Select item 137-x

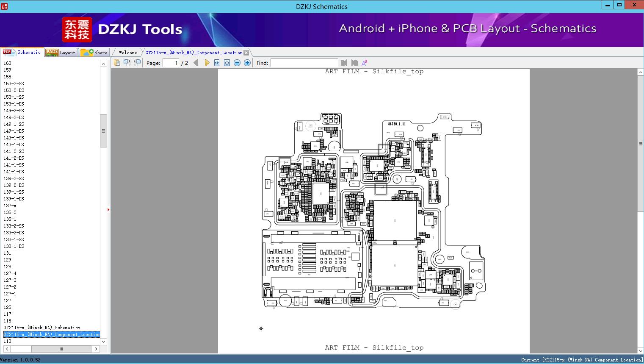(x=10, y=206)
